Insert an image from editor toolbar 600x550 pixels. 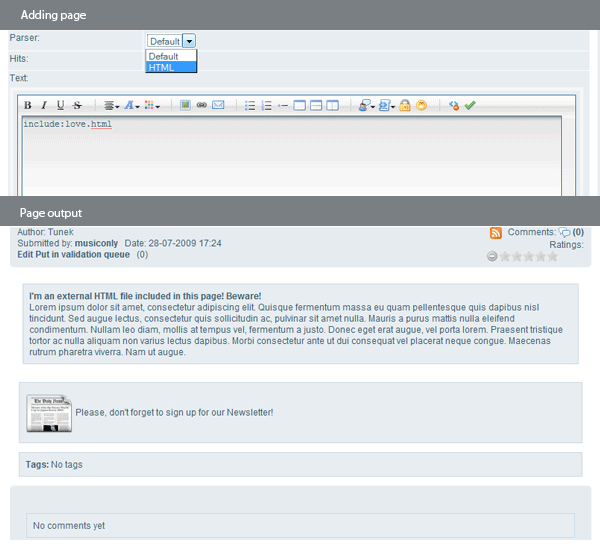[185, 105]
